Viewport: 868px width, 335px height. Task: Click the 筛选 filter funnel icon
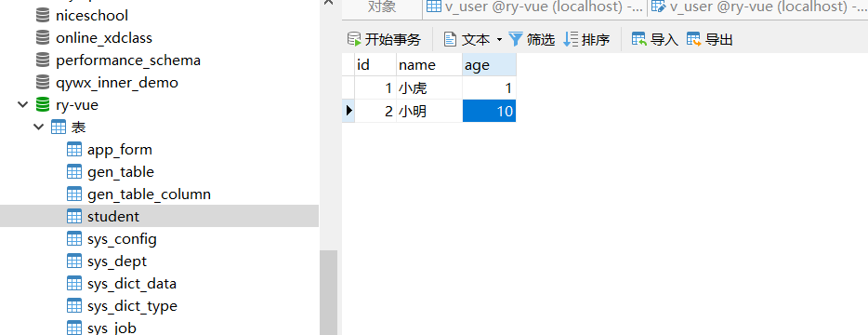[516, 39]
